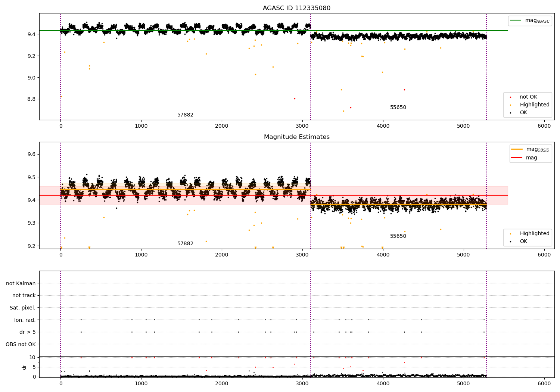Screen dimensions: 560x392
Task: Click the '55650' annotation in the top plot
Action: (x=398, y=108)
